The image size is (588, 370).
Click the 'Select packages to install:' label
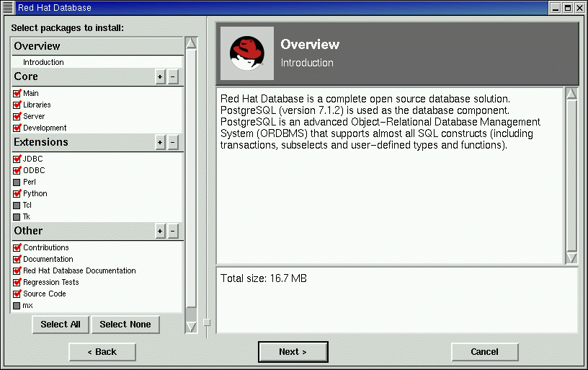(x=68, y=28)
